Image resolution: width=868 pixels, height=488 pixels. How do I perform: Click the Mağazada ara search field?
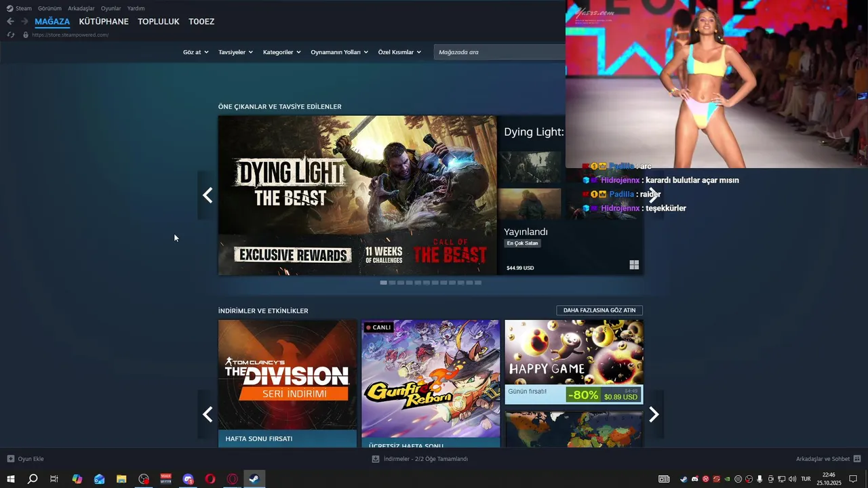(500, 52)
